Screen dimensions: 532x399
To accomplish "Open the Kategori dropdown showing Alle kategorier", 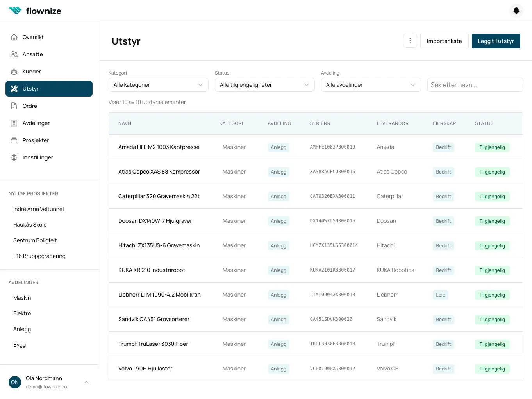I will pyautogui.click(x=158, y=85).
